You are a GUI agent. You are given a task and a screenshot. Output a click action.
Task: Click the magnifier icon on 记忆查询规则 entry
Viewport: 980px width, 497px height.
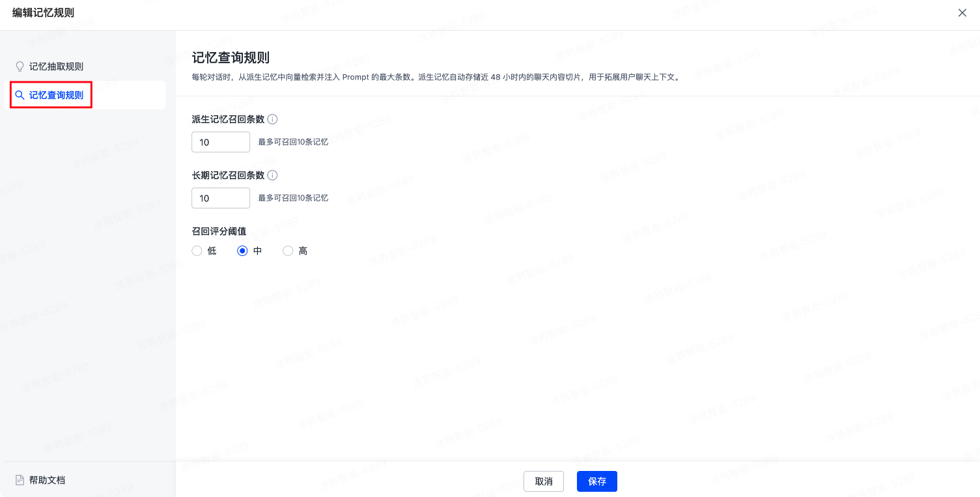coord(20,94)
